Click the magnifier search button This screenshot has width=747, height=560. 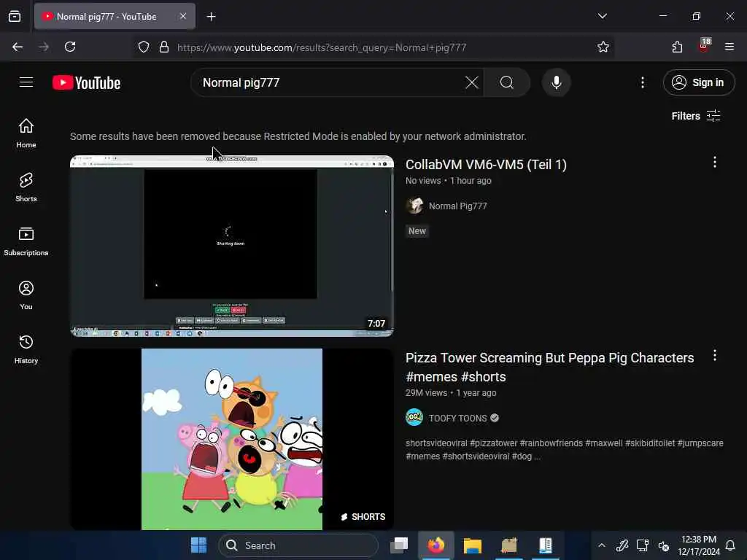pos(507,82)
